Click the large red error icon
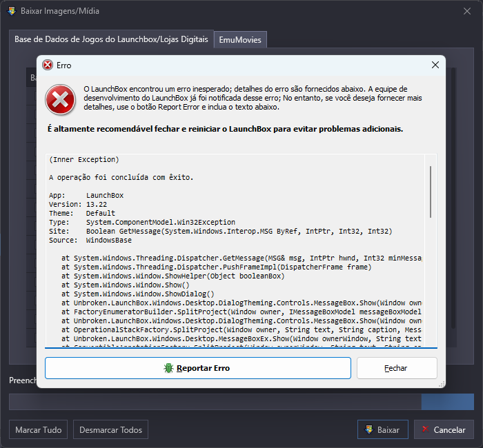The image size is (483, 448). (61, 100)
